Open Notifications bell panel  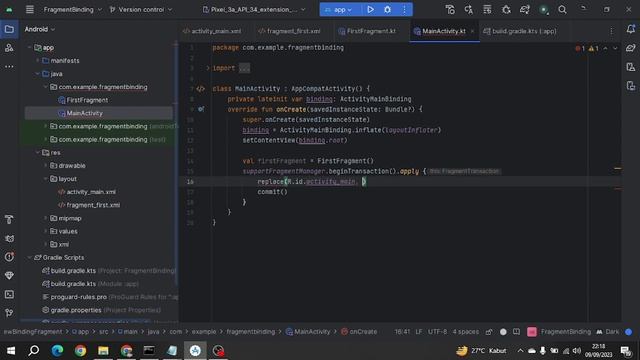631,29
